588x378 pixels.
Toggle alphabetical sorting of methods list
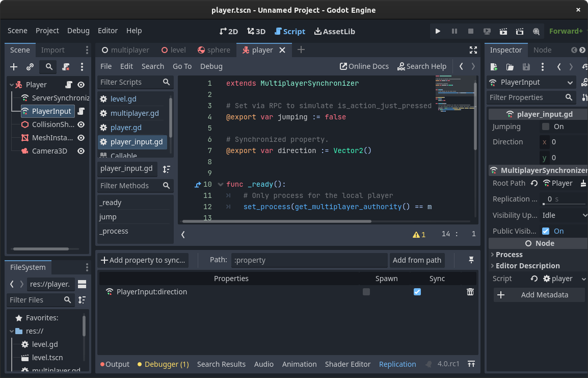point(167,169)
